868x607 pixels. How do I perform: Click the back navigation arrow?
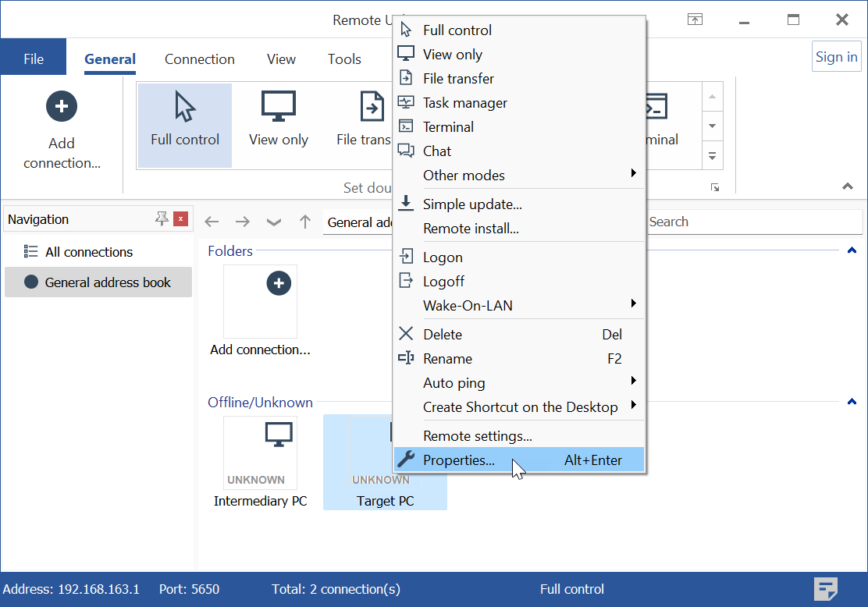(212, 222)
